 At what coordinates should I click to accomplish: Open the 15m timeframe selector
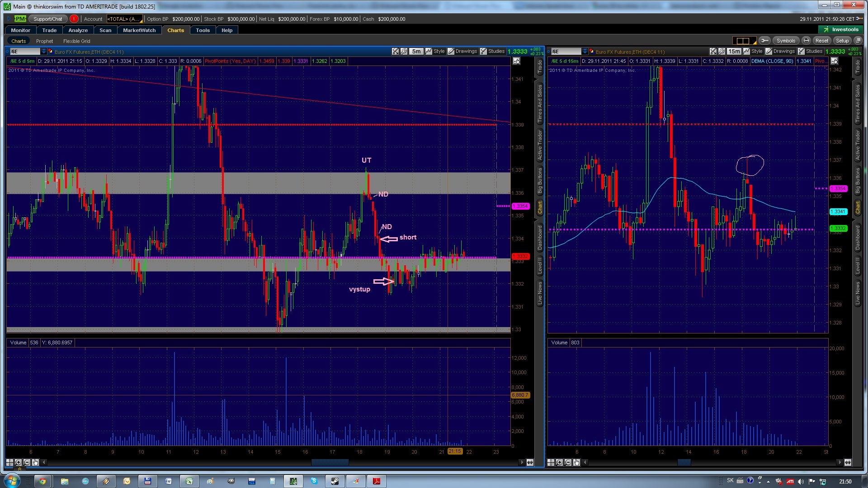pos(734,52)
